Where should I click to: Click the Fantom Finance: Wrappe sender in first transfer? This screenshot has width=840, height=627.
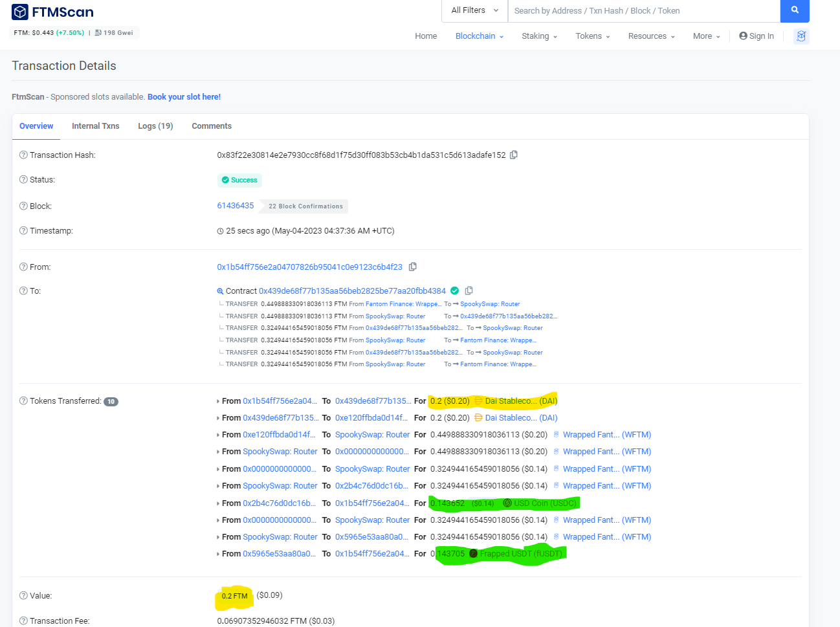point(404,303)
